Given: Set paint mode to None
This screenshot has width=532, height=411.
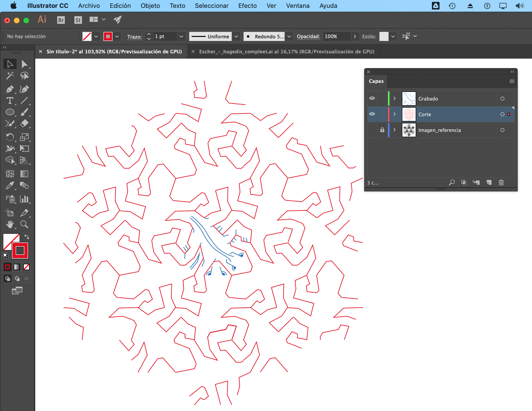Looking at the screenshot, I should [x=26, y=267].
